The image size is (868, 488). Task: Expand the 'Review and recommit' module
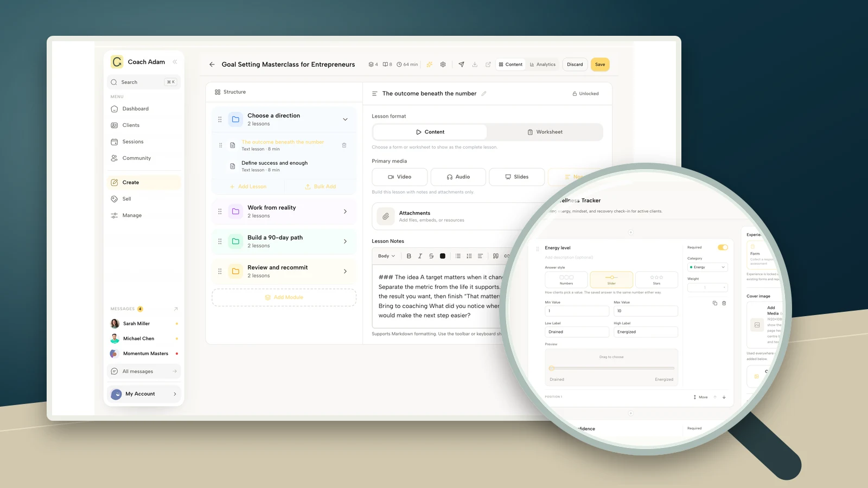pyautogui.click(x=345, y=271)
